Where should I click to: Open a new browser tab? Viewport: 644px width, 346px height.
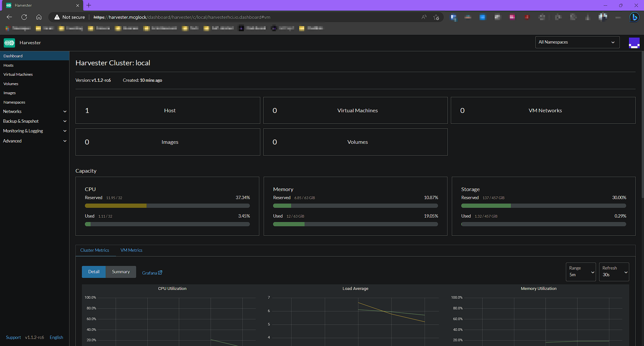point(89,5)
